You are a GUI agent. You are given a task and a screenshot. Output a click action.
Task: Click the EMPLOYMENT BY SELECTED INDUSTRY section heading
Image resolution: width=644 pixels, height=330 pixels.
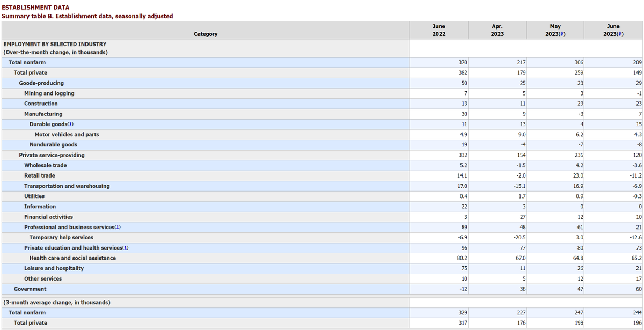click(55, 44)
